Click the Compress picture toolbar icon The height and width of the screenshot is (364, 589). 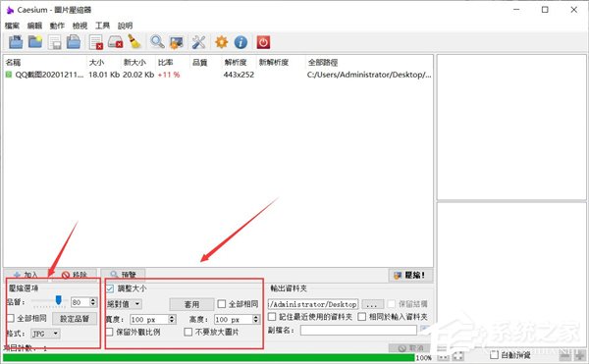tap(176, 42)
